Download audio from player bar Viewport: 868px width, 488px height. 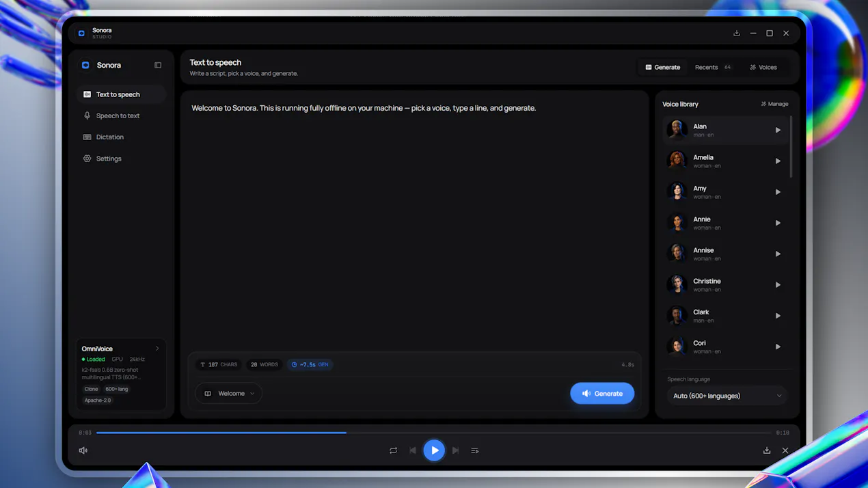[x=767, y=450]
